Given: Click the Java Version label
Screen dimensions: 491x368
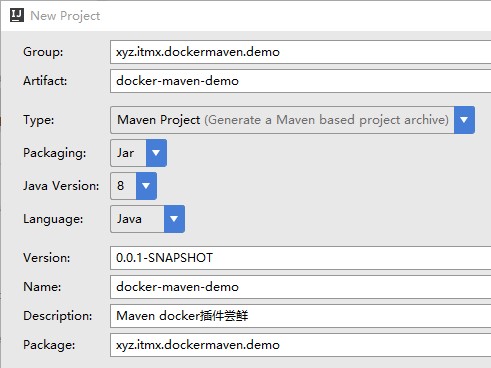Looking at the screenshot, I should (61, 186).
